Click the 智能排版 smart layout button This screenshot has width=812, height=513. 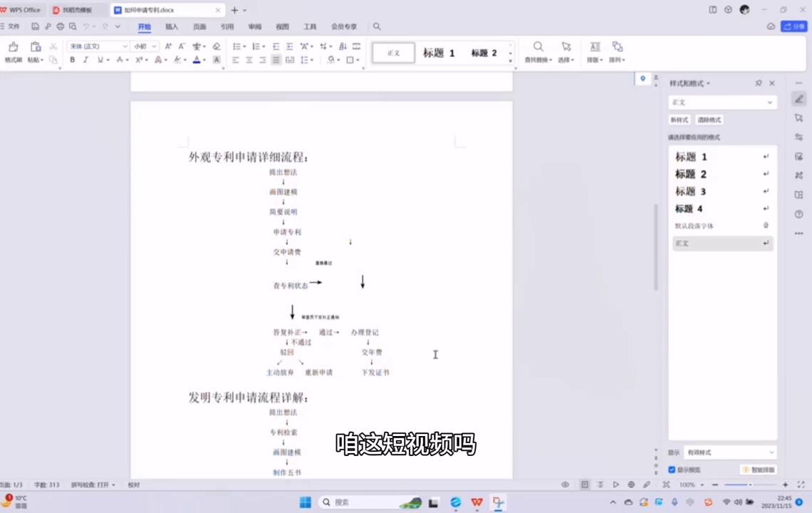click(759, 470)
